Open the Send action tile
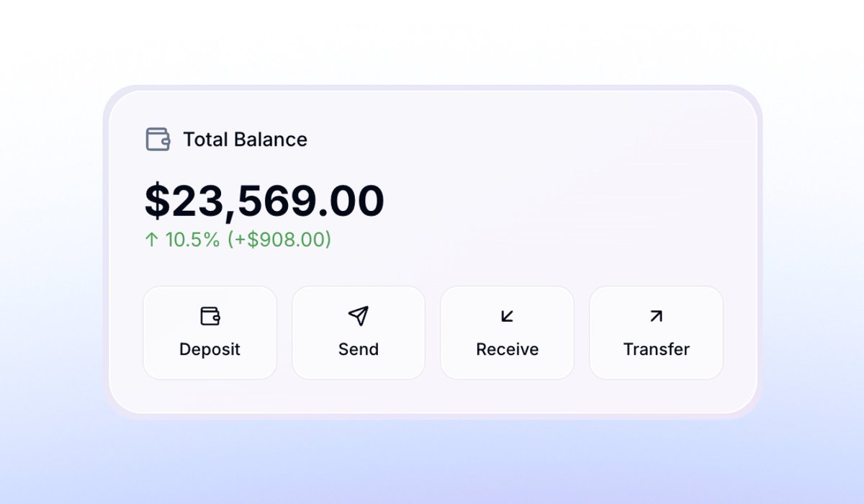This screenshot has width=864, height=504. click(x=358, y=333)
